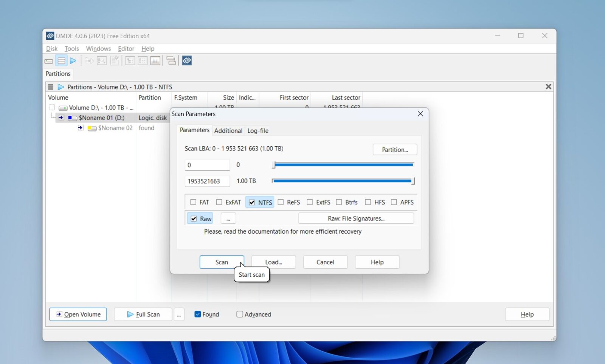The image size is (605, 364).
Task: Click inside the 1953521663 LBA input field
Action: 207,181
